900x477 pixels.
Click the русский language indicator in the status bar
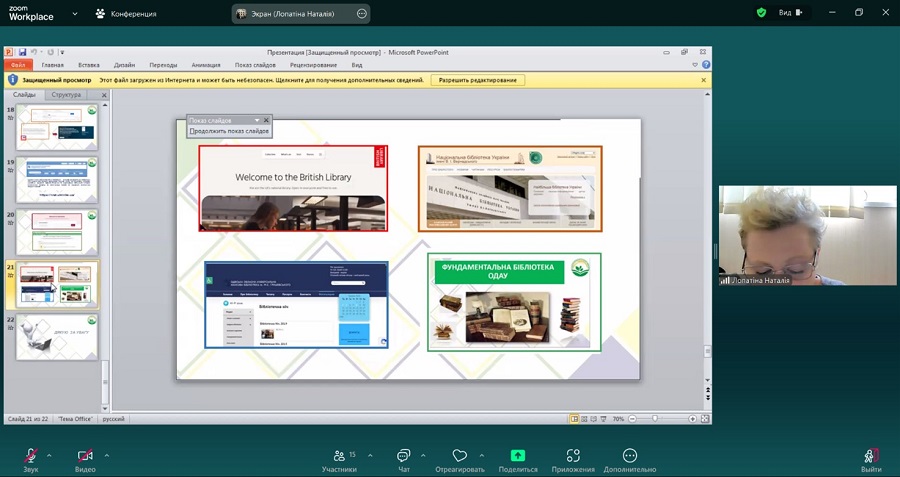pos(114,419)
